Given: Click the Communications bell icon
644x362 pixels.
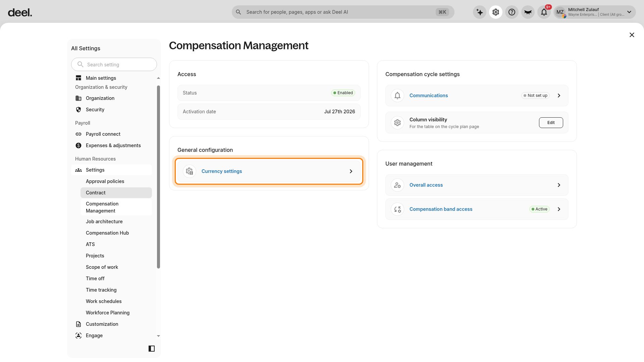Looking at the screenshot, I should [397, 96].
